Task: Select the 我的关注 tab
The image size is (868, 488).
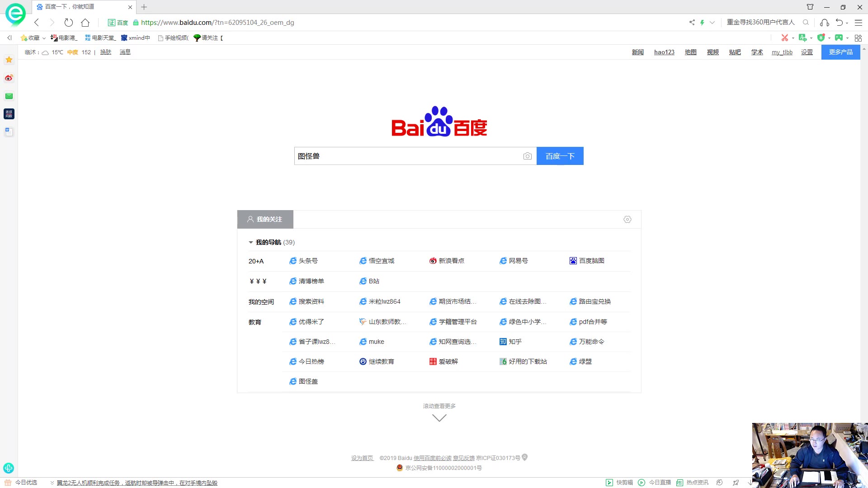Action: tap(265, 219)
